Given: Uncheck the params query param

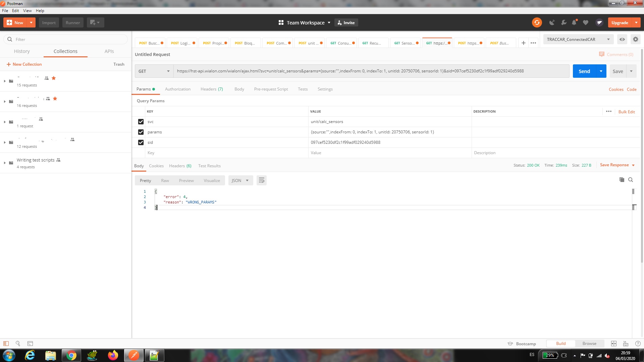Looking at the screenshot, I should pyautogui.click(x=141, y=132).
